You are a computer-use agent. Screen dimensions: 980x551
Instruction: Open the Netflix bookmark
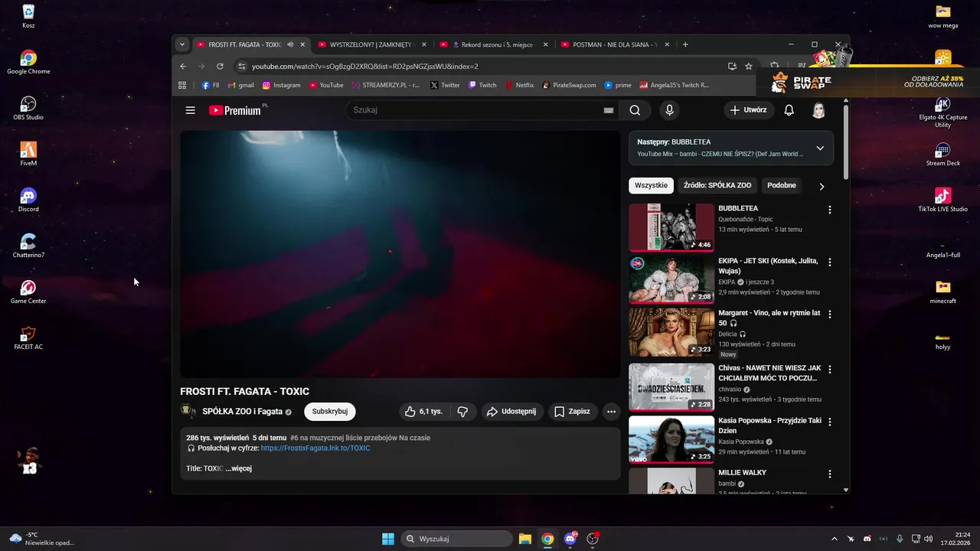[519, 86]
